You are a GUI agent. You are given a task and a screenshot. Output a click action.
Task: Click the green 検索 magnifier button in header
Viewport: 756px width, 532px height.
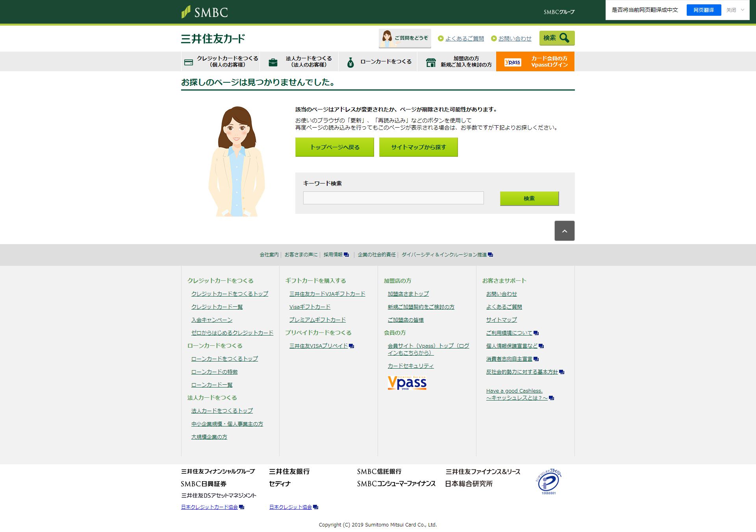(557, 38)
